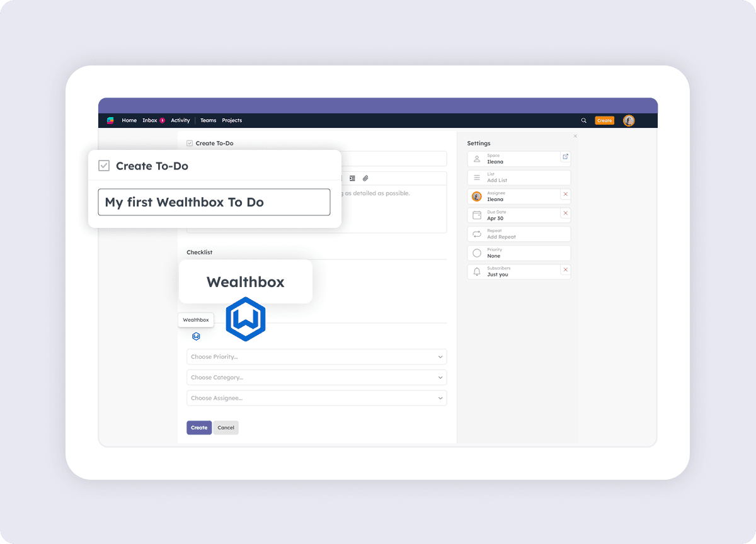Remove the Assignee with its red X
The height and width of the screenshot is (544, 756).
(x=565, y=195)
